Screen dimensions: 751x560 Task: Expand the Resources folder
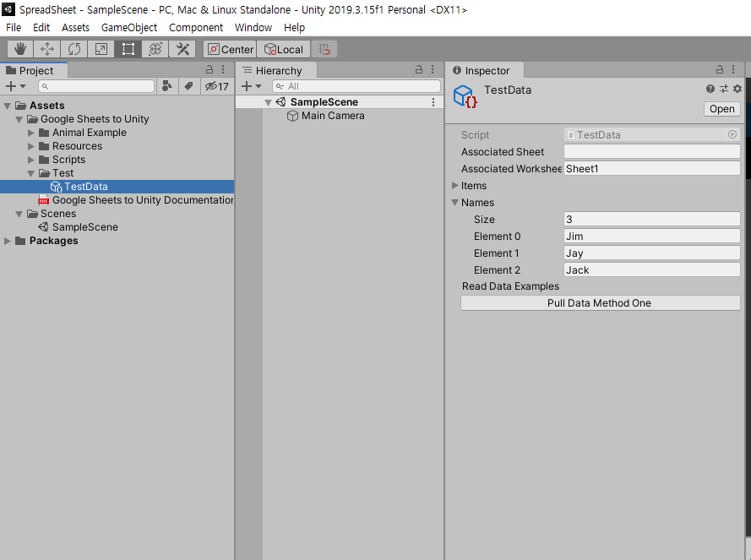pyautogui.click(x=31, y=145)
